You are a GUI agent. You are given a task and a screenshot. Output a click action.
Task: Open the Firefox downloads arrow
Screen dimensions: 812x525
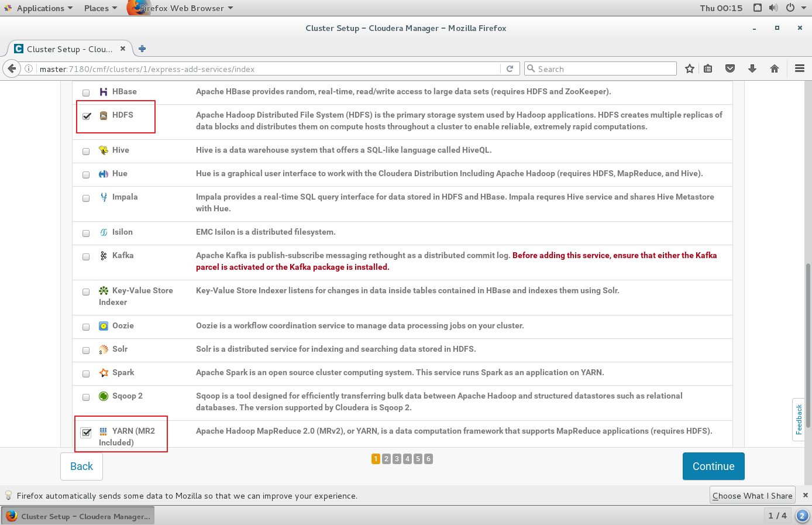coord(752,68)
